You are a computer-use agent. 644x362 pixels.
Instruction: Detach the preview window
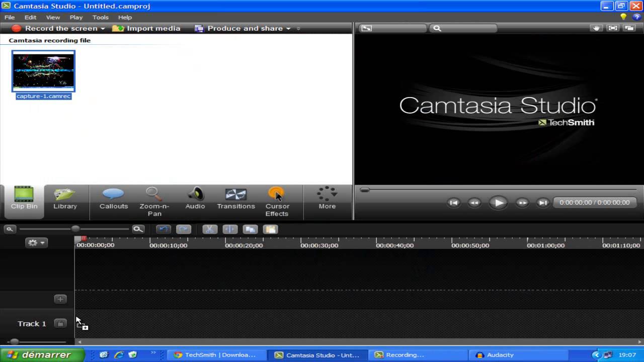coord(629,28)
